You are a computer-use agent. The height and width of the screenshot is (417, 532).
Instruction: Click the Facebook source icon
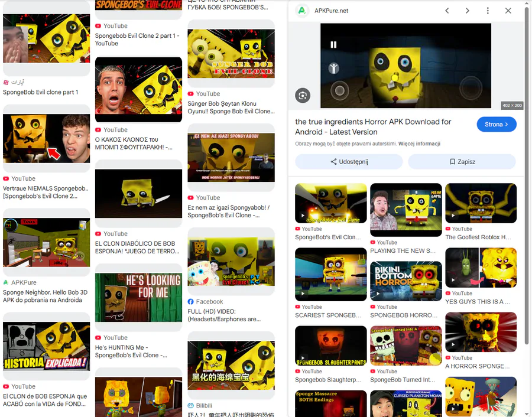[x=191, y=302]
